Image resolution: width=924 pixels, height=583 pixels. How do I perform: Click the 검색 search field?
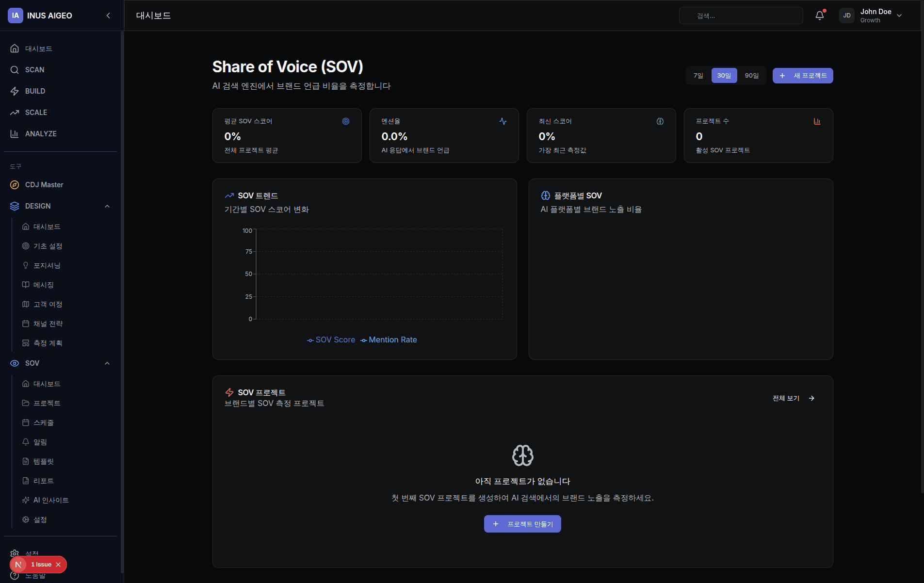click(741, 16)
